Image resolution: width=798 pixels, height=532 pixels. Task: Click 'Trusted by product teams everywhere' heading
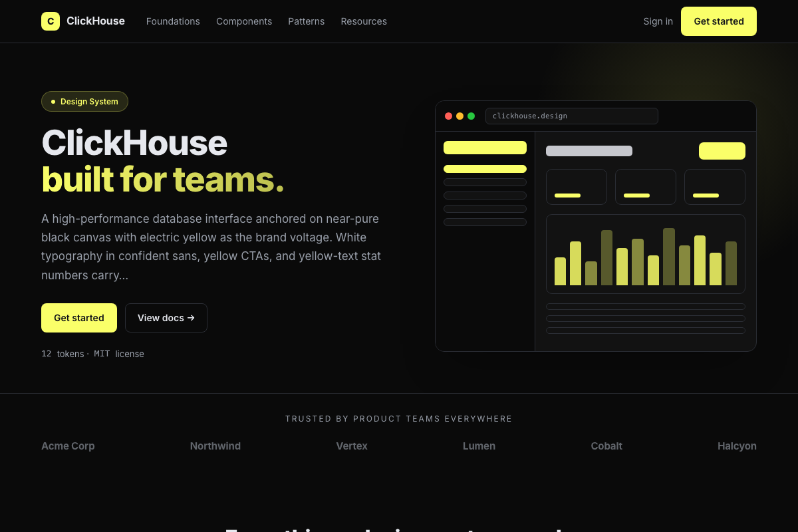click(399, 419)
